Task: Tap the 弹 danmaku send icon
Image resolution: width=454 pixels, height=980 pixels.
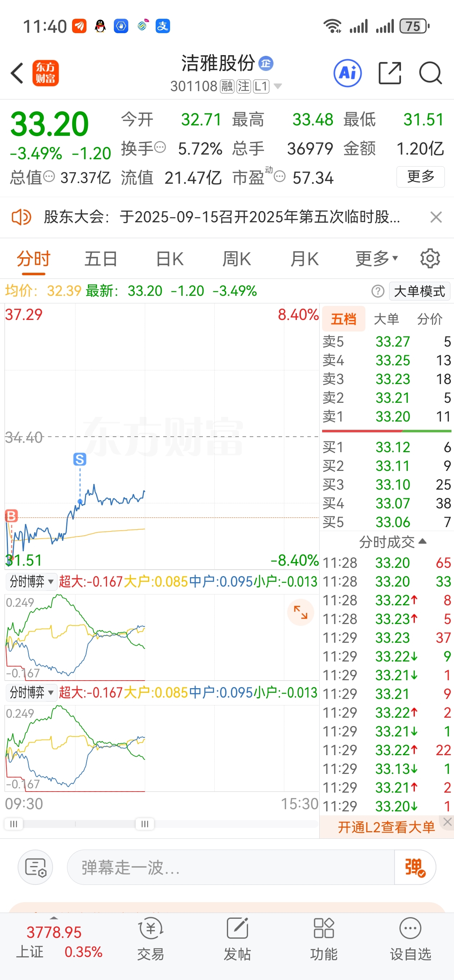Action: (x=415, y=868)
